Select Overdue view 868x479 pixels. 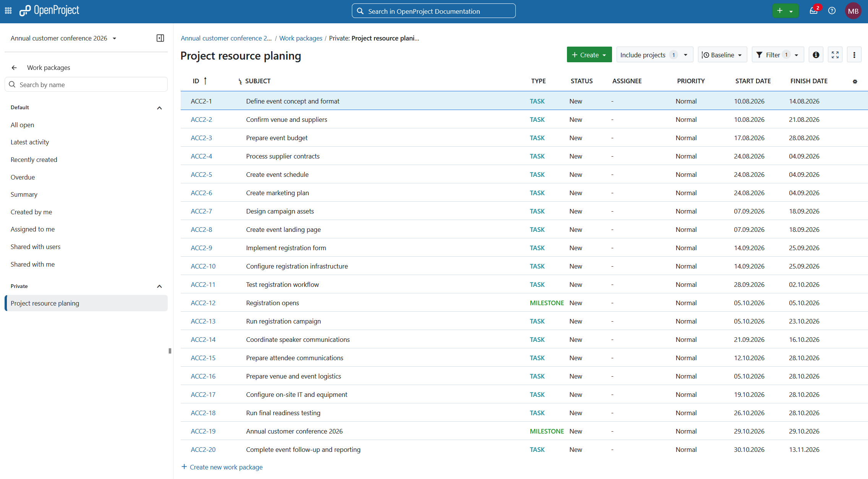click(23, 177)
